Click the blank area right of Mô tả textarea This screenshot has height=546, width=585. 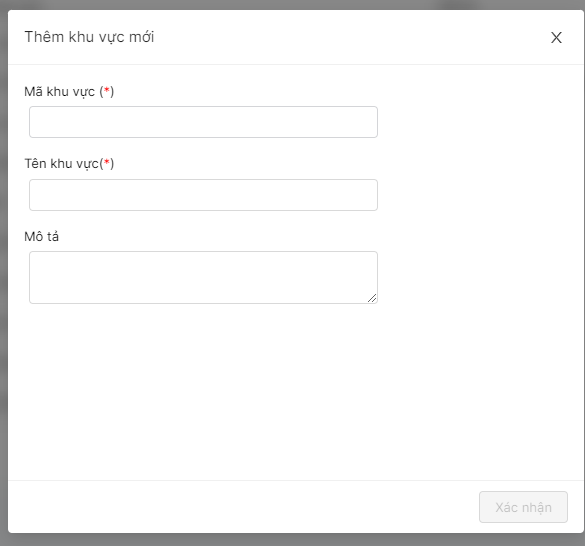pyautogui.click(x=479, y=277)
